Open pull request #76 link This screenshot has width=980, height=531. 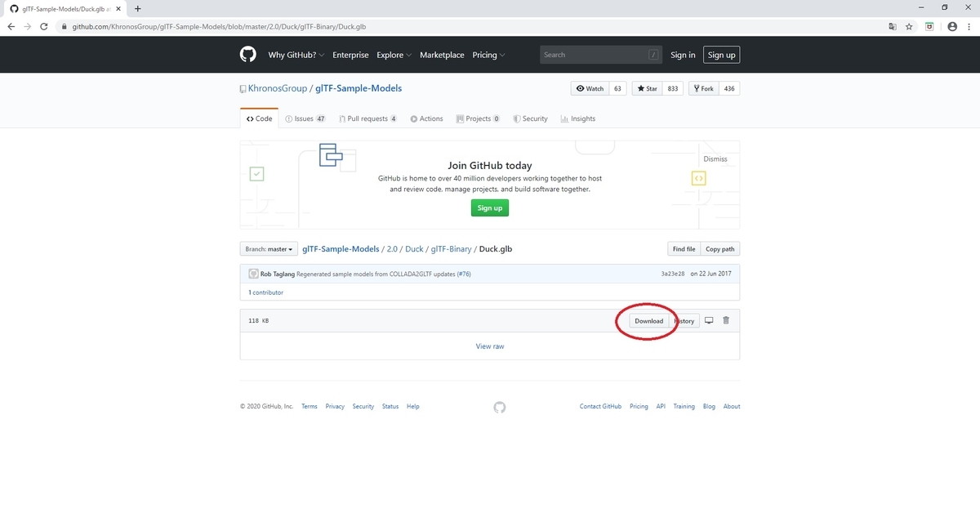pyautogui.click(x=464, y=274)
